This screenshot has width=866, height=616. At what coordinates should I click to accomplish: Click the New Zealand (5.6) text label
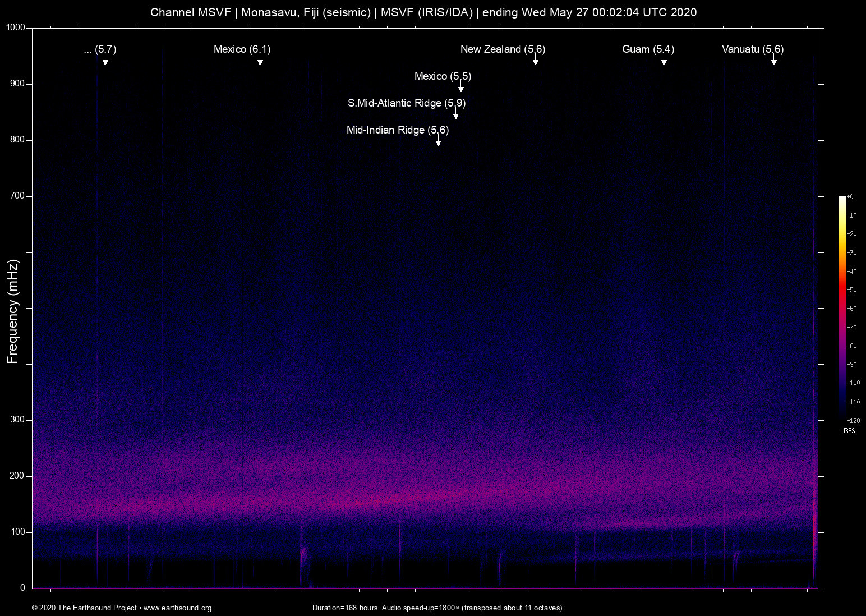click(503, 49)
